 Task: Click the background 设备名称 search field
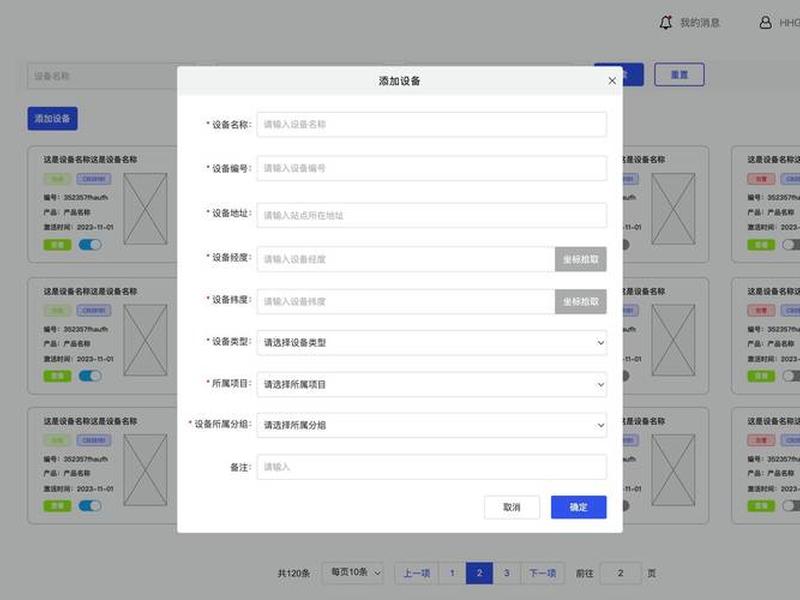pos(102,76)
